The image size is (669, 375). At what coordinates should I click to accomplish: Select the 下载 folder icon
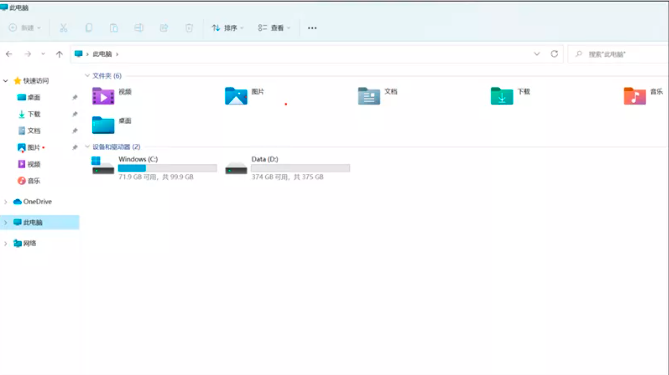pos(502,96)
